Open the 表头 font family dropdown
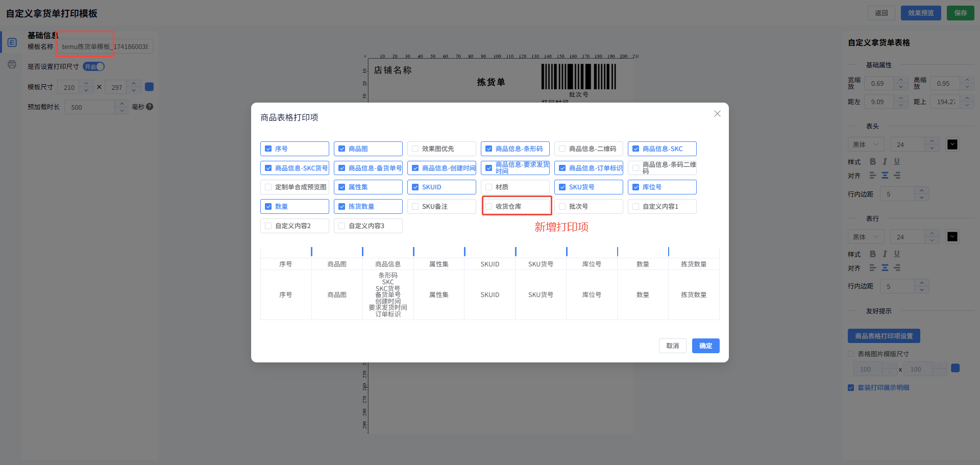The image size is (980, 465). [866, 144]
